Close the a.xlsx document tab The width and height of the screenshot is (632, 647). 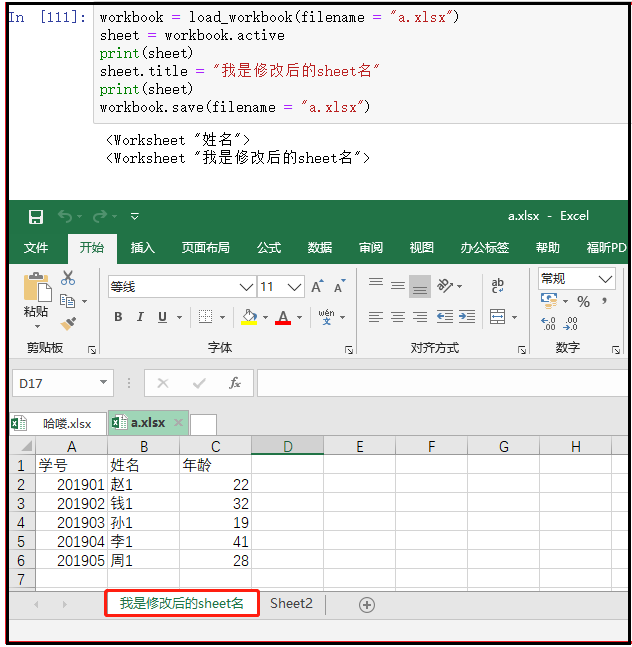(178, 423)
